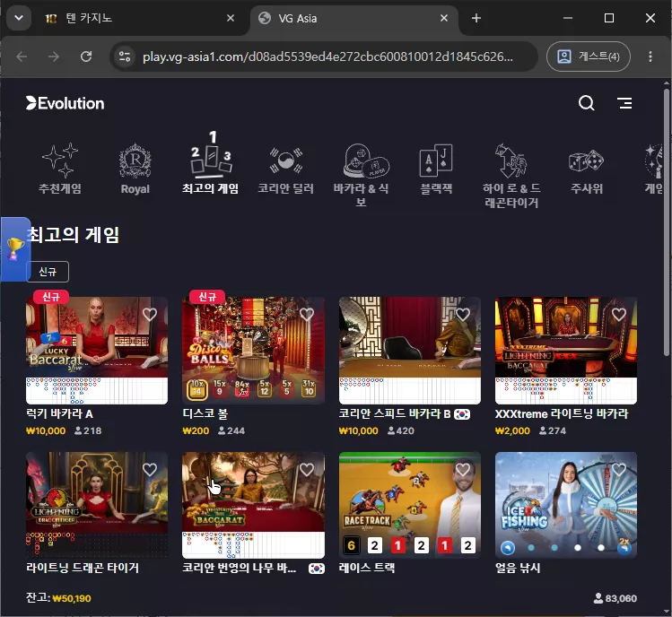Click the XXXtreme 라이트닝 바카라 title
The height and width of the screenshot is (617, 672).
click(562, 414)
